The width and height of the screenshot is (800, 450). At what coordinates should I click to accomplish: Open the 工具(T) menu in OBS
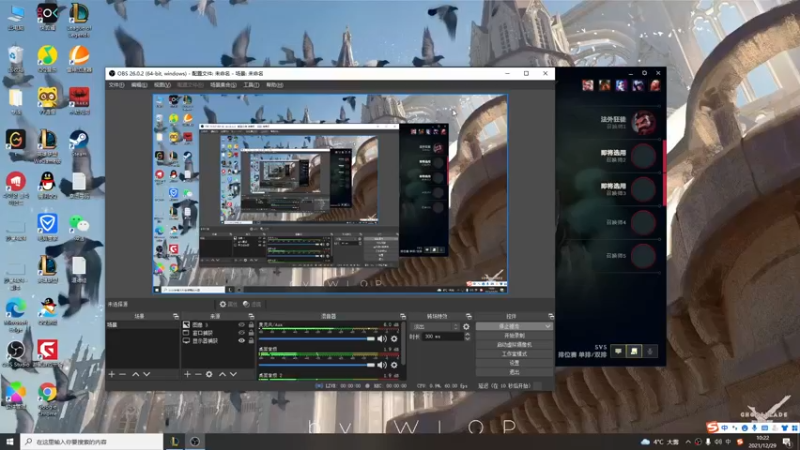point(251,85)
